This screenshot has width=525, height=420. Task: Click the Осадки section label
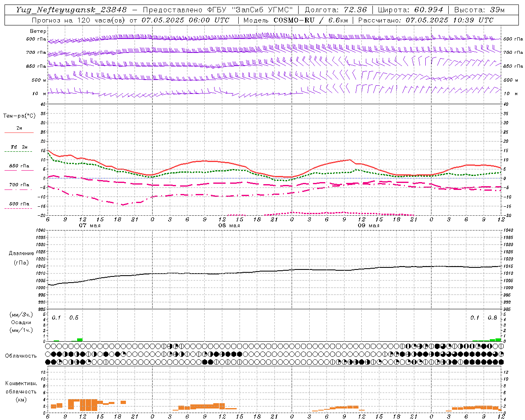[x=21, y=322]
